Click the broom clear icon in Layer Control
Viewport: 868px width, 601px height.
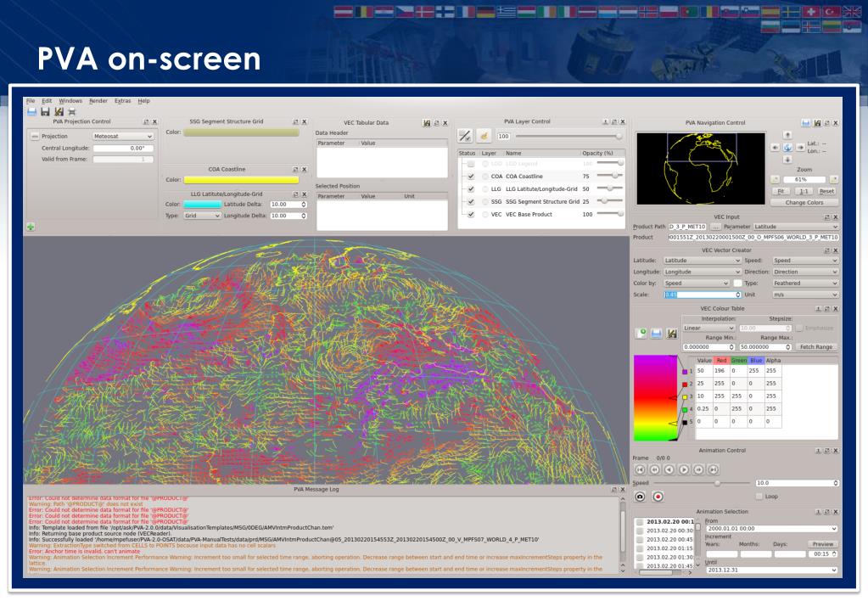pyautogui.click(x=484, y=136)
